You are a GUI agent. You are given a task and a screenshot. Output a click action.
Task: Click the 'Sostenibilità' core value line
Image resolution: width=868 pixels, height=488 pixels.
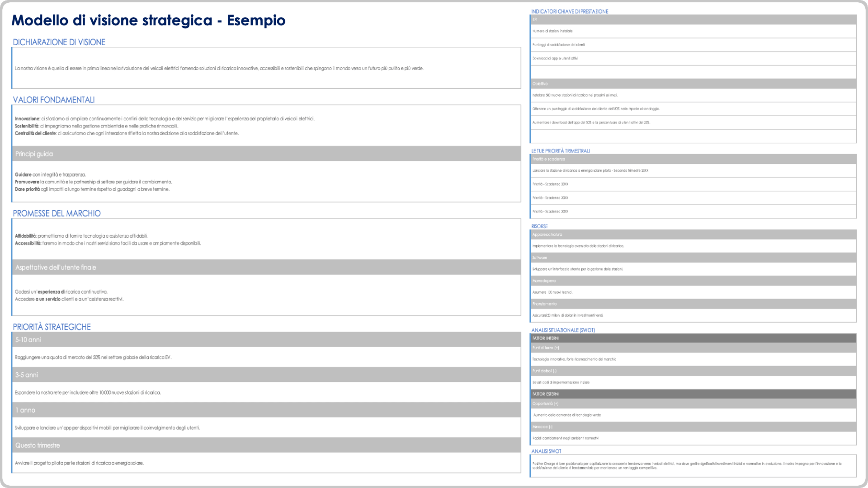click(96, 126)
